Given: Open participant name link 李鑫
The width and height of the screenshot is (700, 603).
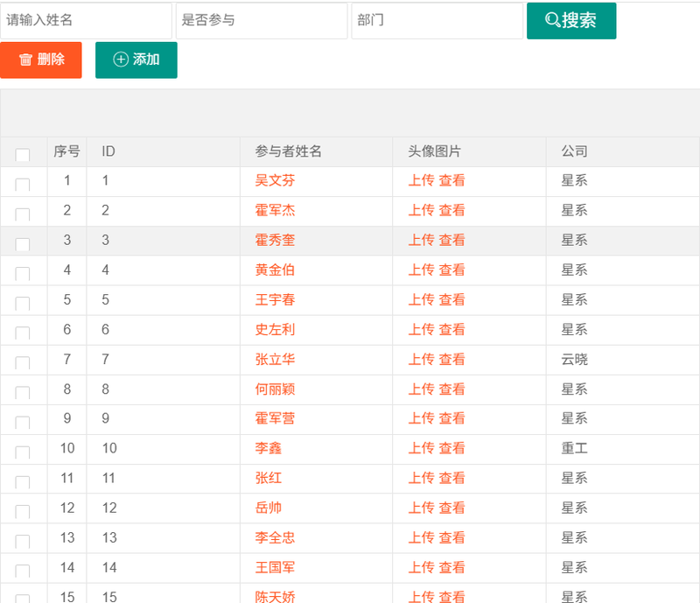Looking at the screenshot, I should 269,448.
